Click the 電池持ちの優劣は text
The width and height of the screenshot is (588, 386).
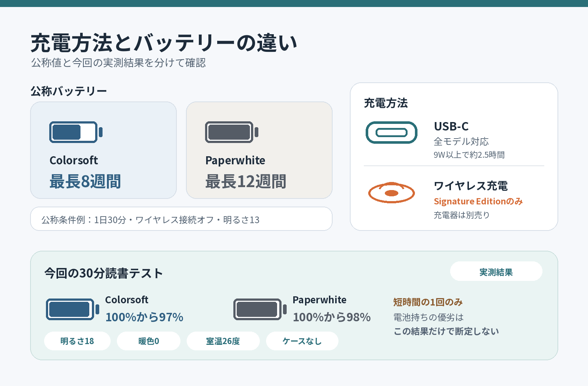[429, 317]
